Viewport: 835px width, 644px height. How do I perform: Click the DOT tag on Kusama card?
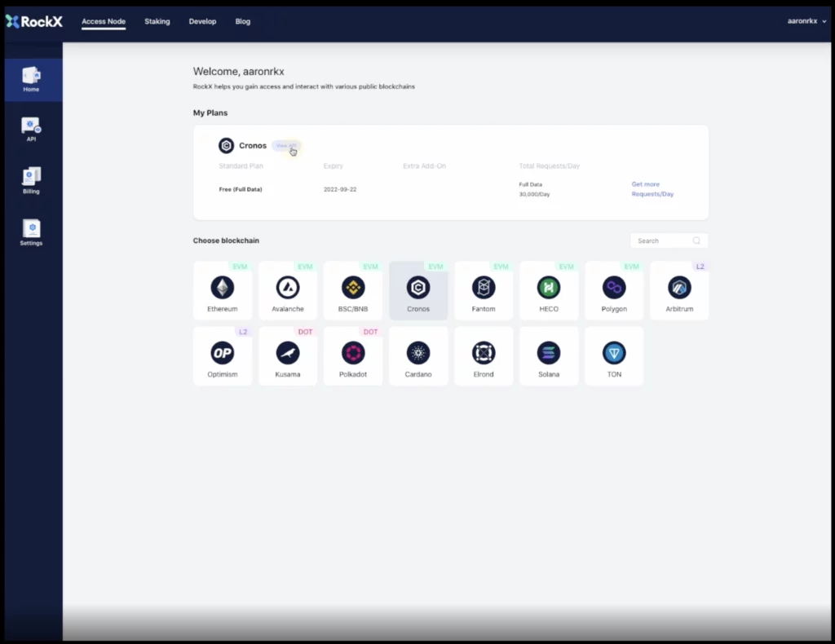pos(305,332)
